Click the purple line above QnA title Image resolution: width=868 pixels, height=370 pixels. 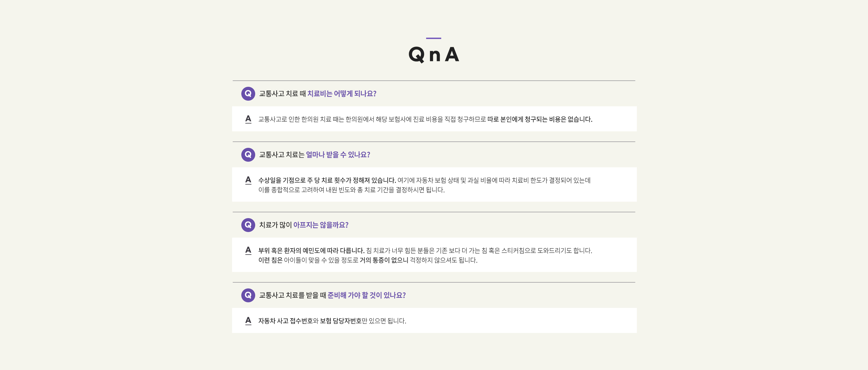click(434, 38)
